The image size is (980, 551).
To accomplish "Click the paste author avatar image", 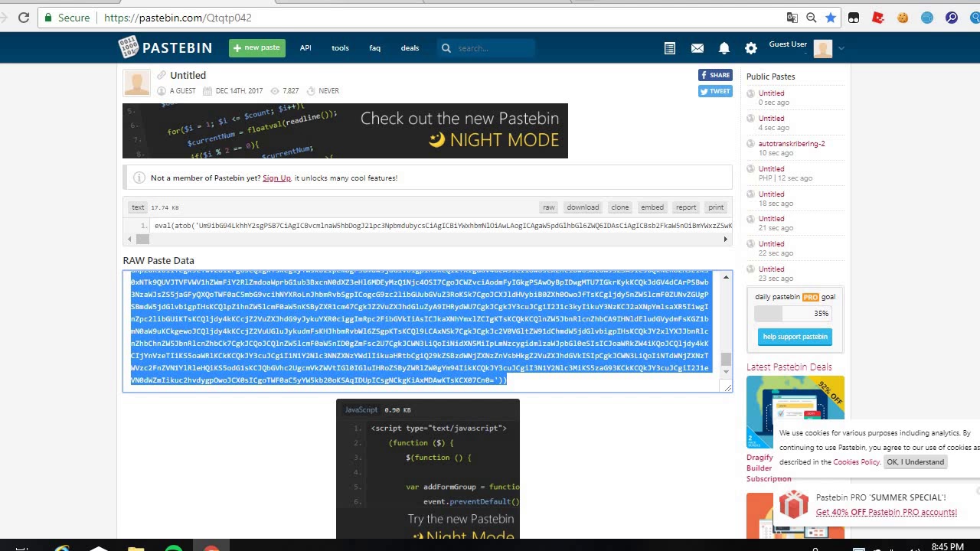I will click(137, 83).
